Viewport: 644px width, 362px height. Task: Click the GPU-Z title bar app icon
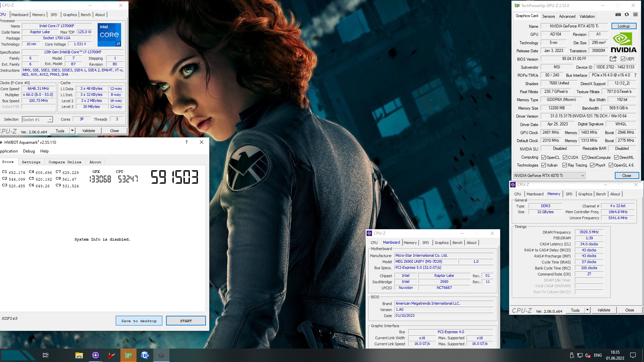(517, 6)
